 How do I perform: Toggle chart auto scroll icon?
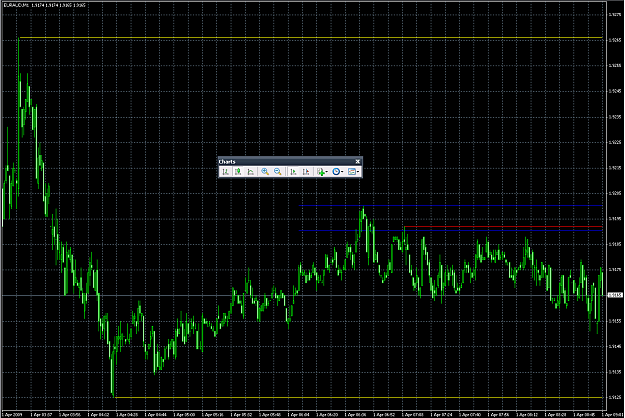click(293, 172)
